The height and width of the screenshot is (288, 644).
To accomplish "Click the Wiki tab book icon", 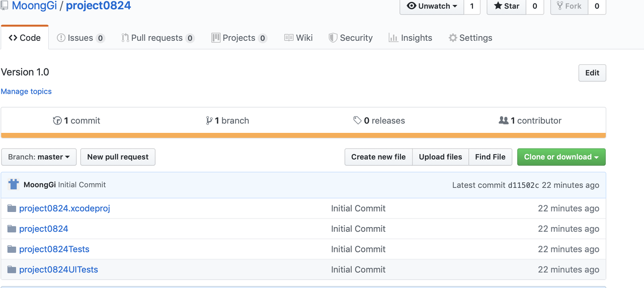I will (x=289, y=38).
